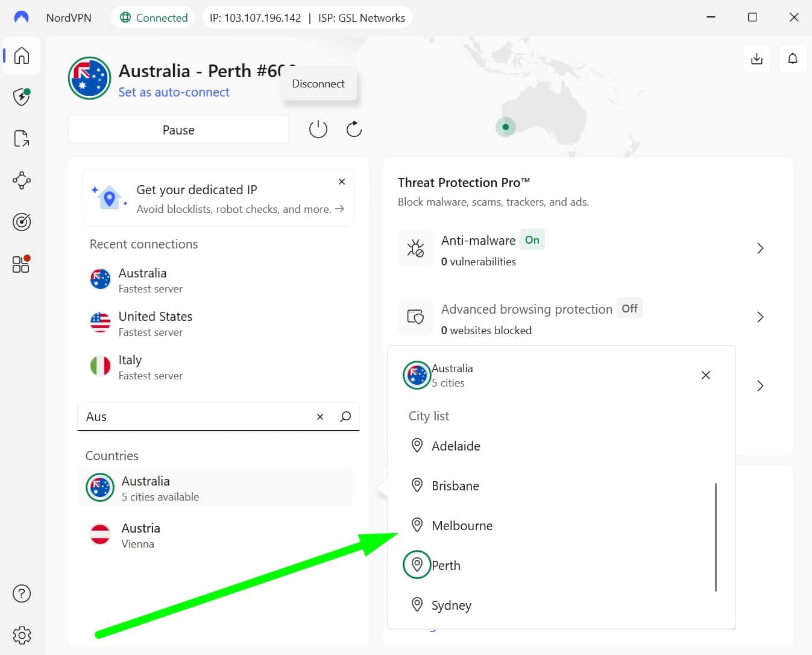Open the Home tab in sidebar

point(22,55)
